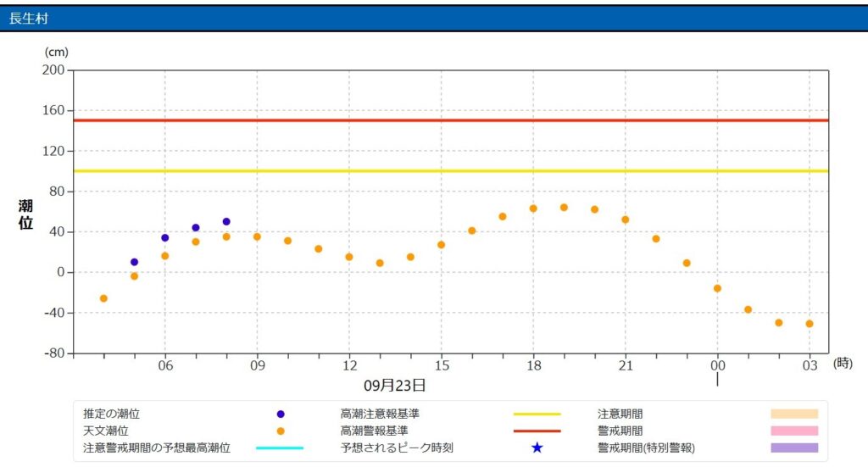Click the orange tide point at 21 o'clock

click(626, 220)
